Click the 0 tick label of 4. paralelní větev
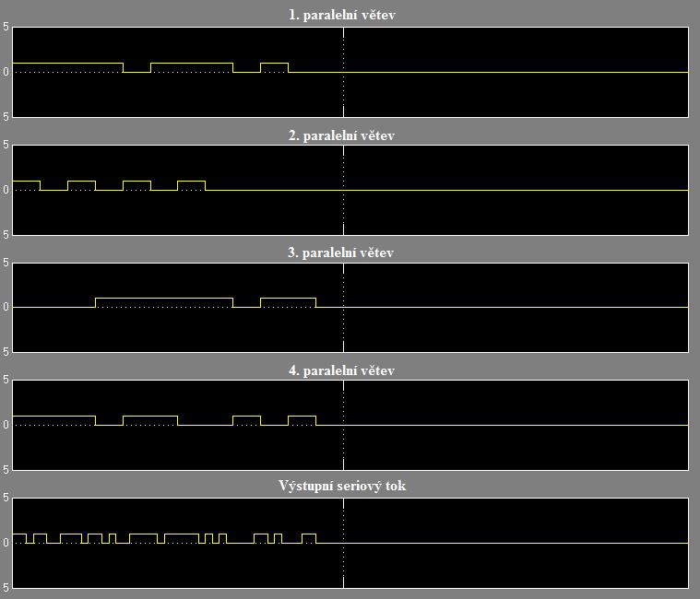Image resolution: width=700 pixels, height=599 pixels. click(x=6, y=425)
